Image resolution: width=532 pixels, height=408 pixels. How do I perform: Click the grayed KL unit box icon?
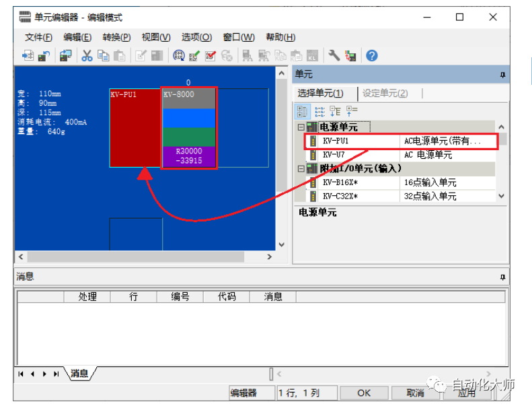(x=312, y=55)
